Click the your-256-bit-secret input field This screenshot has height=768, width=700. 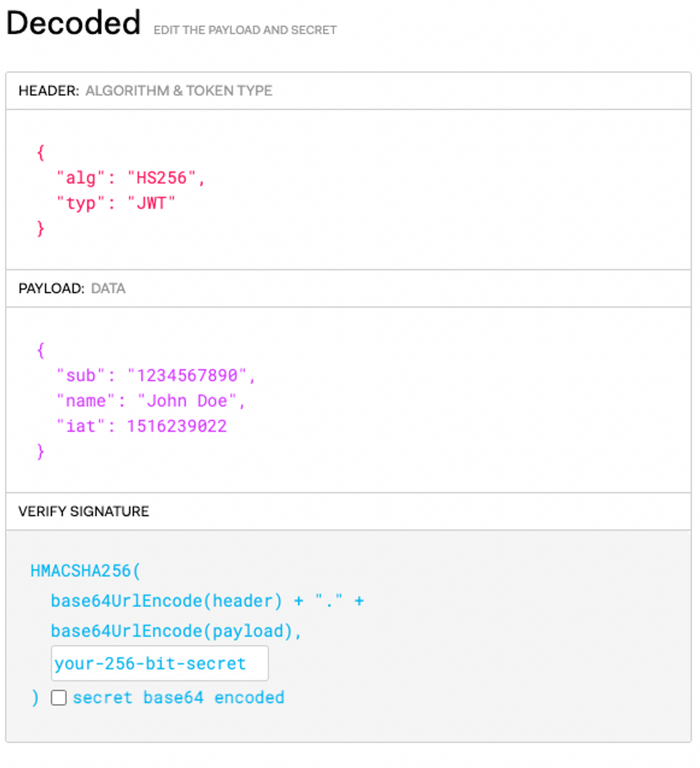coord(160,664)
